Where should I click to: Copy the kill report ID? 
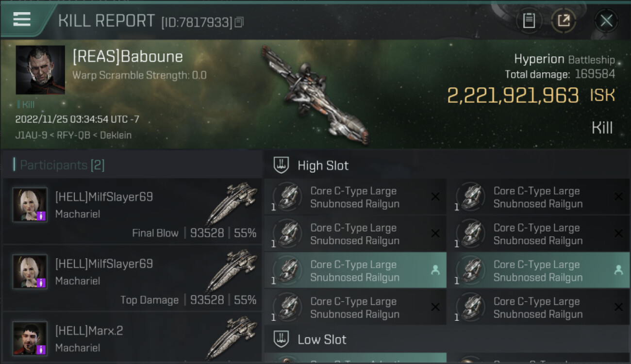tap(238, 22)
